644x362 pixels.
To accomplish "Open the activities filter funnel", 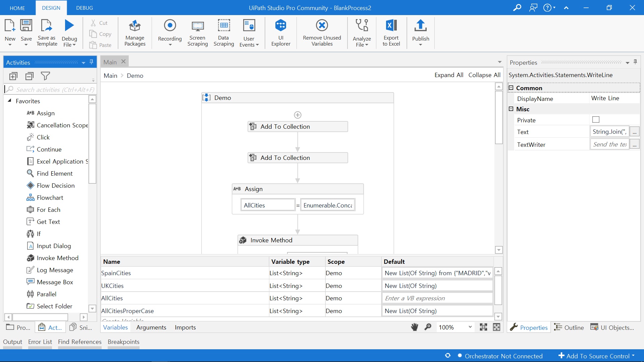I will 45,76.
